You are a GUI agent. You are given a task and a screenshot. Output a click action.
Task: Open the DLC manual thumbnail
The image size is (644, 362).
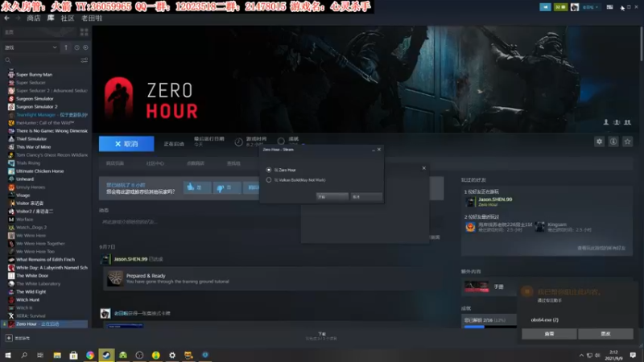click(x=477, y=286)
